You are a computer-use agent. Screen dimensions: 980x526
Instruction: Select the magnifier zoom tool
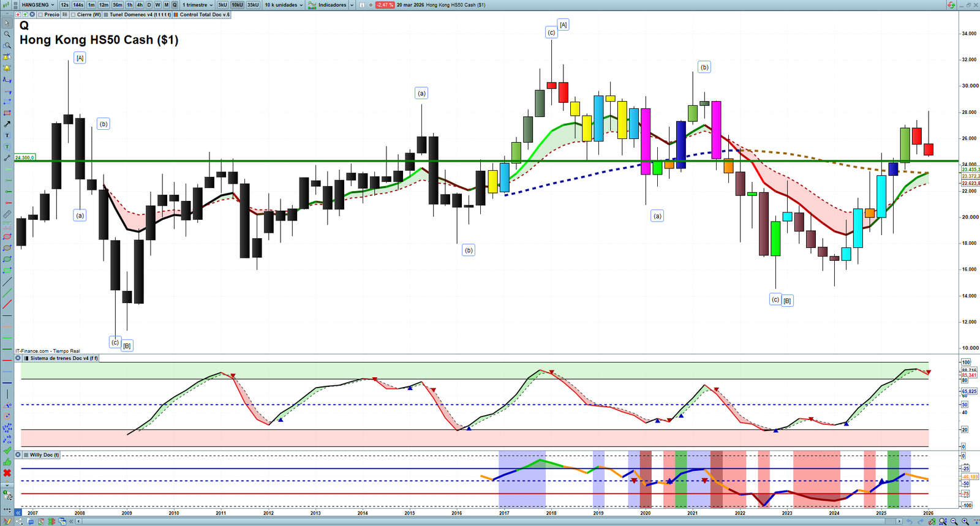pyautogui.click(x=7, y=34)
